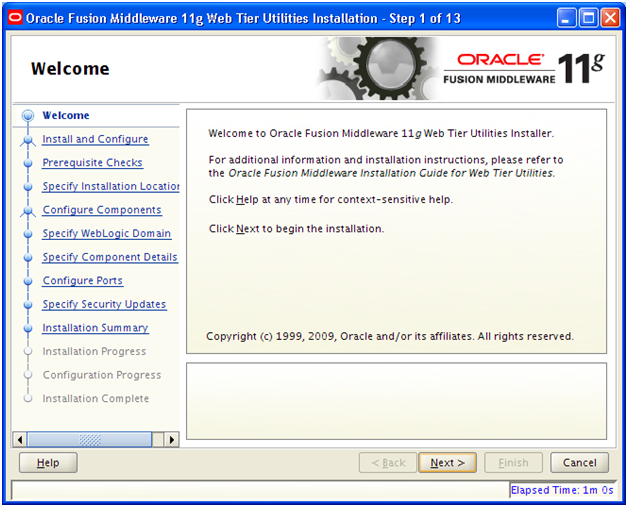
Task: Click the disabled Back button
Action: [x=388, y=463]
